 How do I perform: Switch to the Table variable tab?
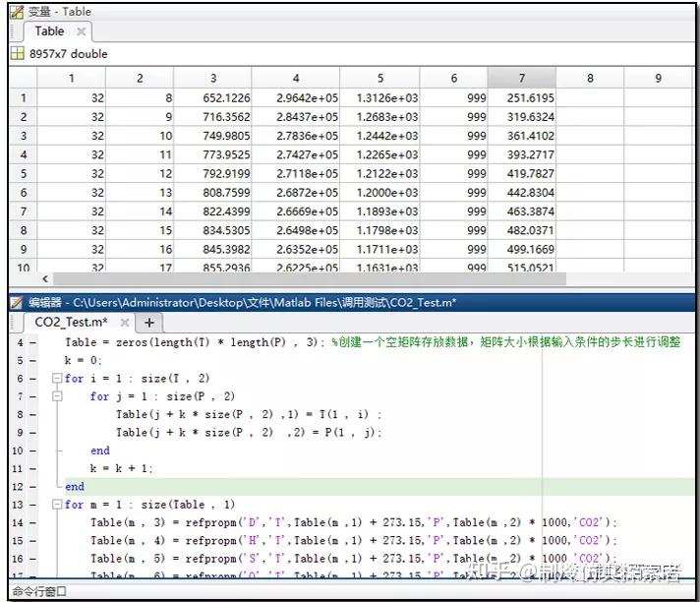pyautogui.click(x=49, y=31)
